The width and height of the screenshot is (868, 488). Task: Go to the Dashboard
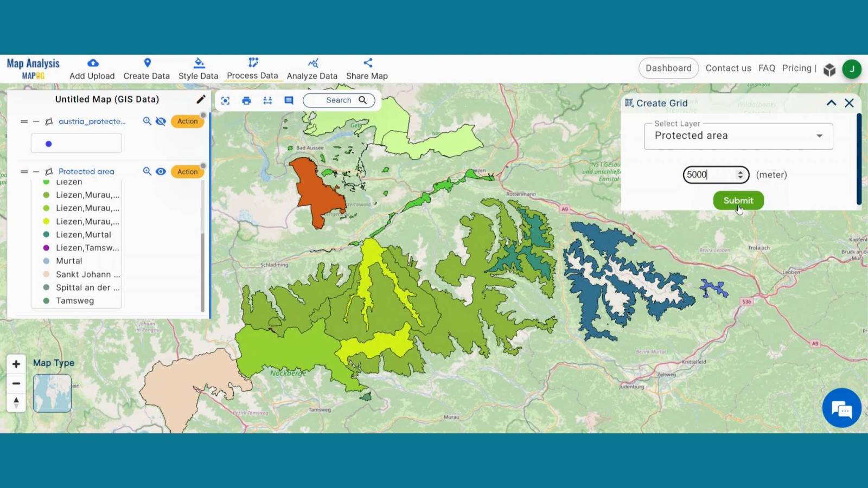tap(668, 68)
